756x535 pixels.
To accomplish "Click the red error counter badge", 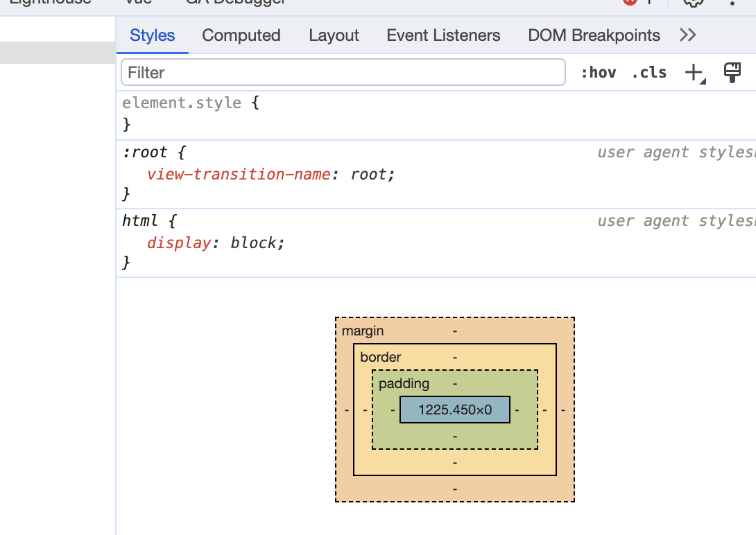I will pos(632,2).
